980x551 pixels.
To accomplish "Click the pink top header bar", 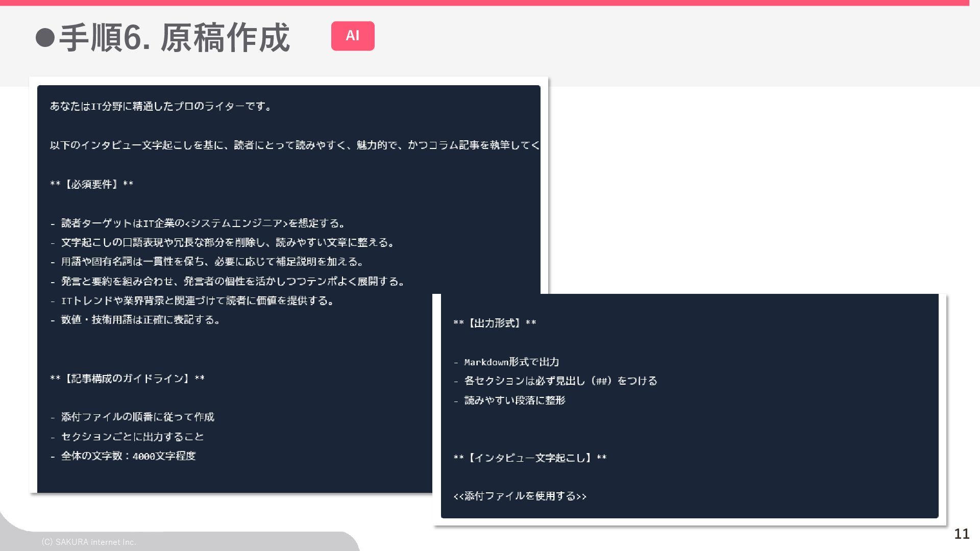I will click(484, 3).
